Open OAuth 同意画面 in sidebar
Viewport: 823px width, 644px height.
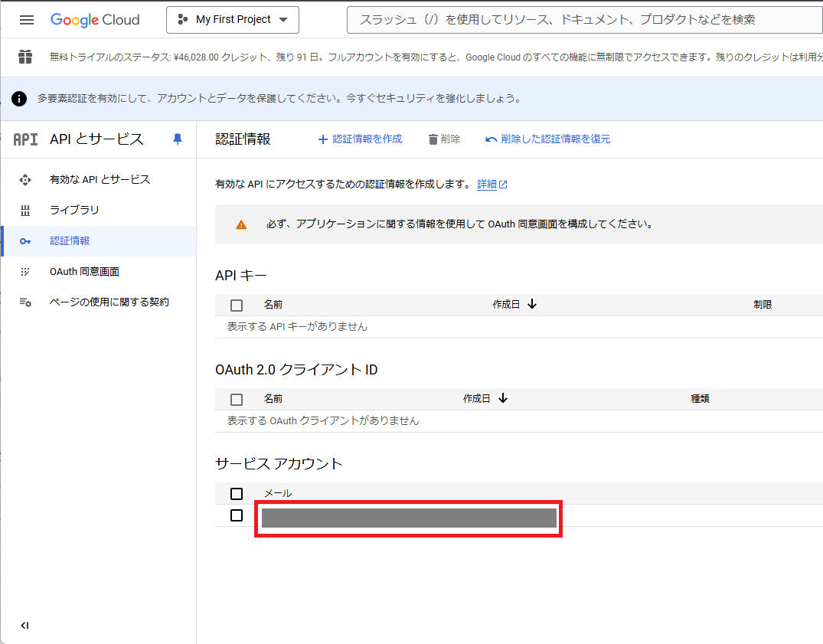[100, 271]
